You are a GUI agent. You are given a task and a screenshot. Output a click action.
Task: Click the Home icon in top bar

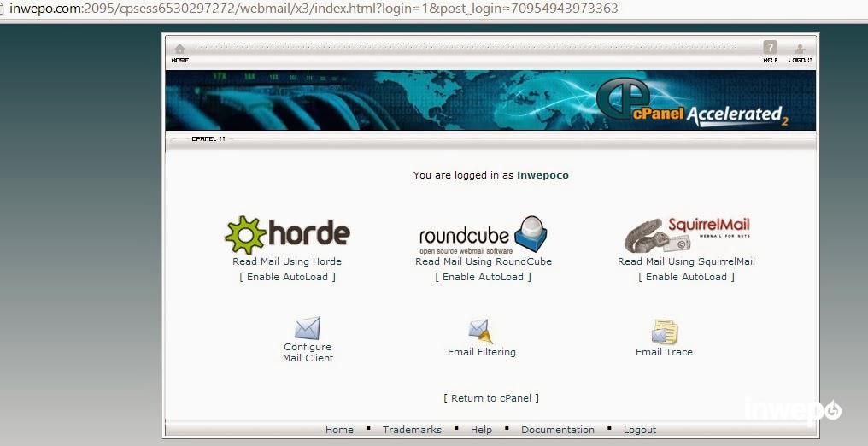(180, 49)
